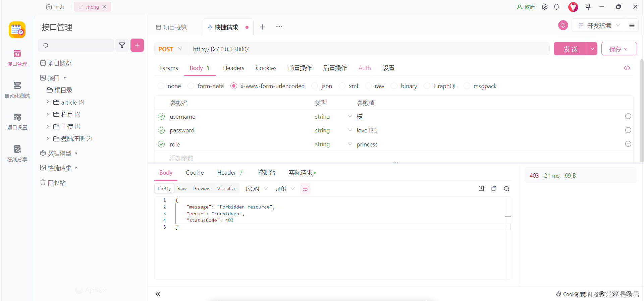The width and height of the screenshot is (644, 301).
Task: Expand the 登陆注册 folder
Action: click(x=48, y=138)
